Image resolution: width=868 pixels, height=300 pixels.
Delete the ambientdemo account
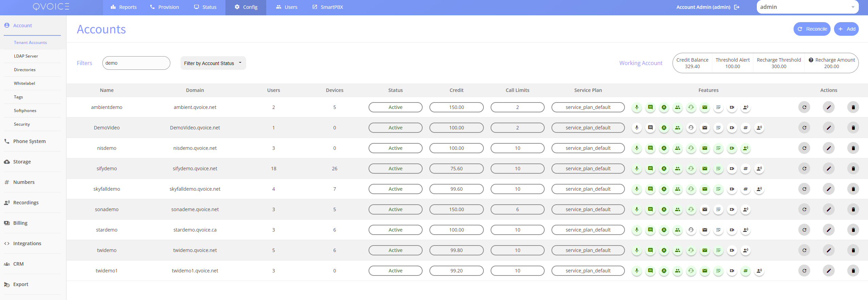point(853,107)
